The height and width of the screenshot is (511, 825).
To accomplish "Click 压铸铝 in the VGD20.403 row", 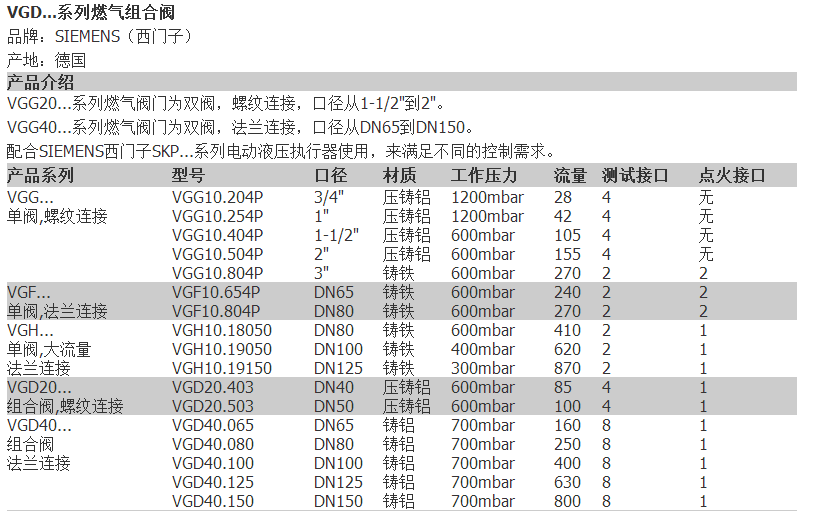I will click(407, 387).
